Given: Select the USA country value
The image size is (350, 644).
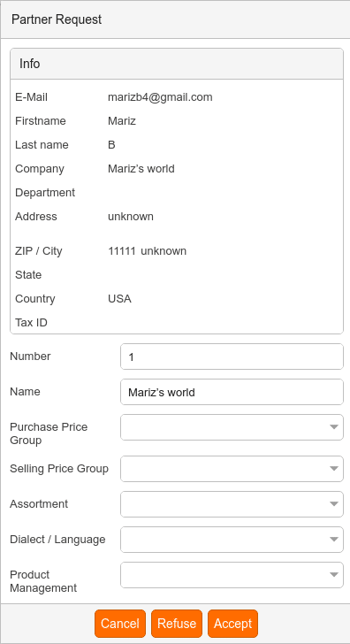Looking at the screenshot, I should tap(119, 299).
